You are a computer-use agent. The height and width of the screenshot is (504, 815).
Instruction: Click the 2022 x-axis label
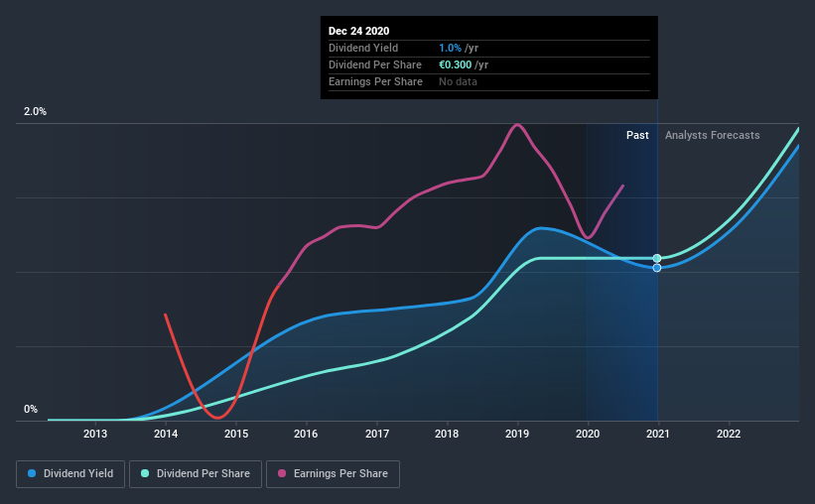click(729, 434)
